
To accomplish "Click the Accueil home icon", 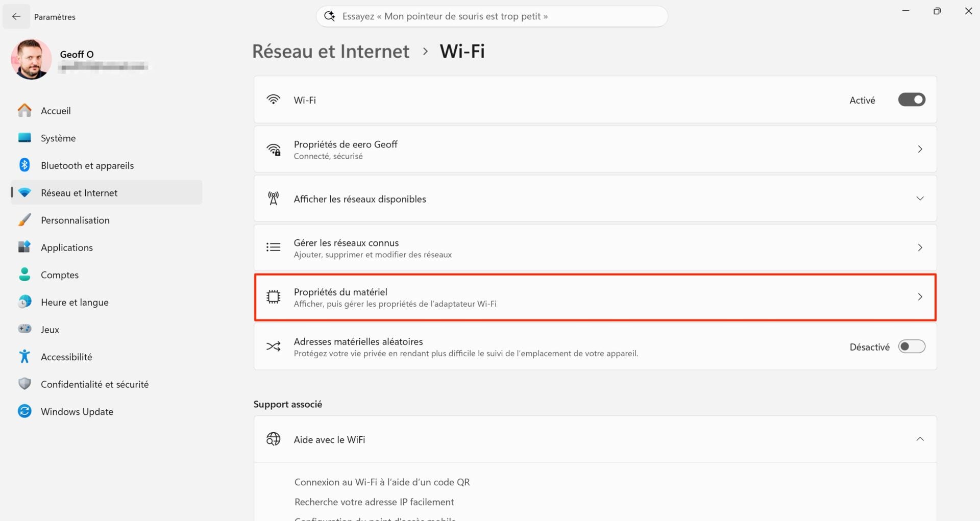I will click(24, 110).
